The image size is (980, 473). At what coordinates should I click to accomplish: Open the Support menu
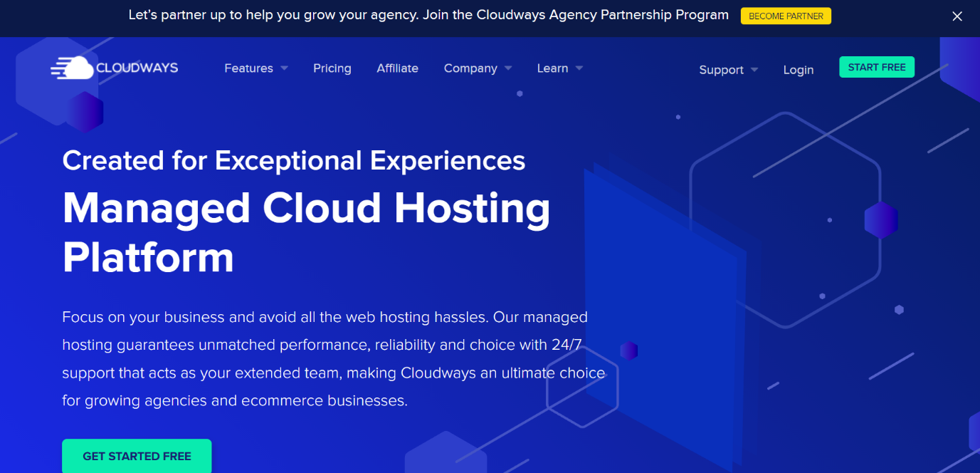click(x=721, y=70)
